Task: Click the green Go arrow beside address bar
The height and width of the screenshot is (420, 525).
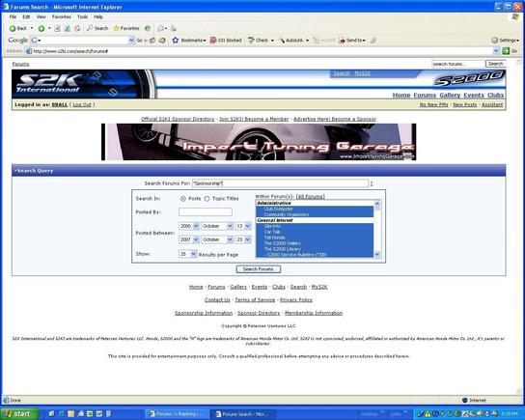Action: [506, 51]
